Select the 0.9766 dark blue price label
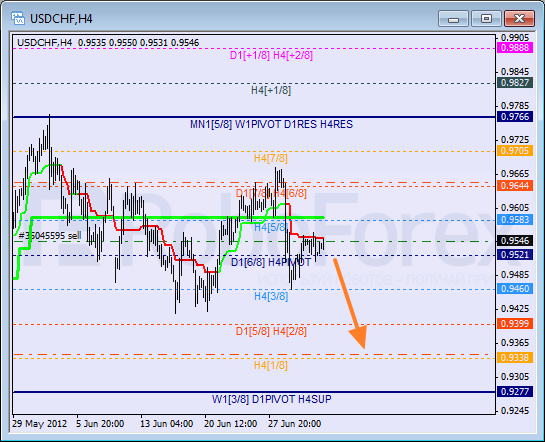Image resolution: width=545 pixels, height=442 pixels. (515, 116)
